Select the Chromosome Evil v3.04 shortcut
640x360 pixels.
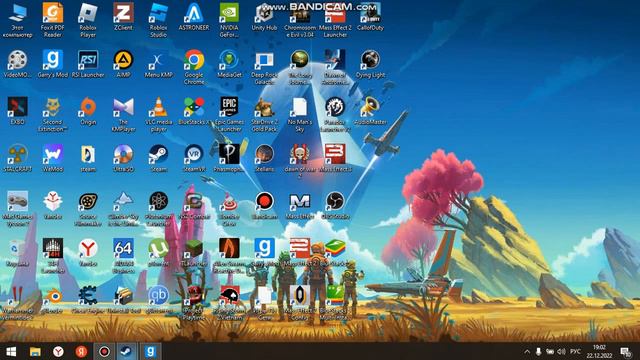tap(300, 20)
